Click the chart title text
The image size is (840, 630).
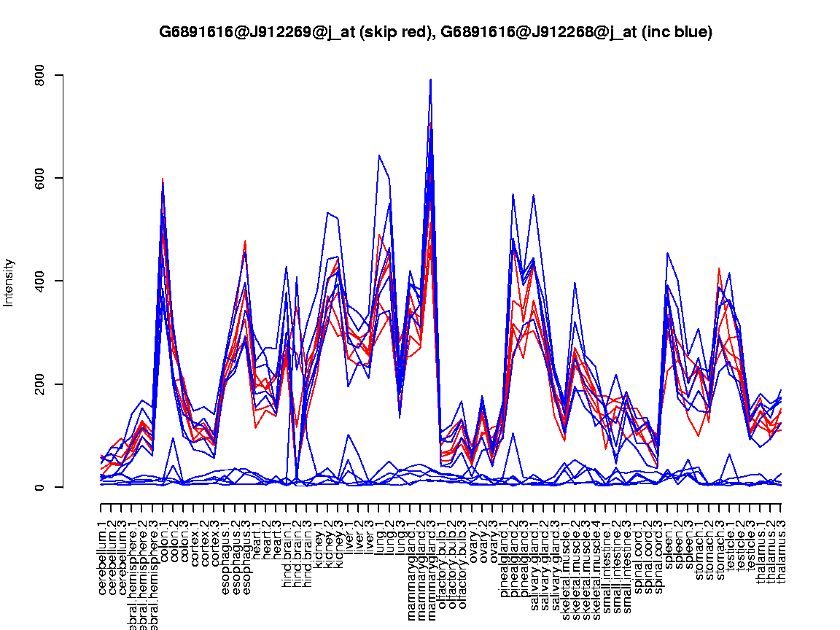point(435,32)
